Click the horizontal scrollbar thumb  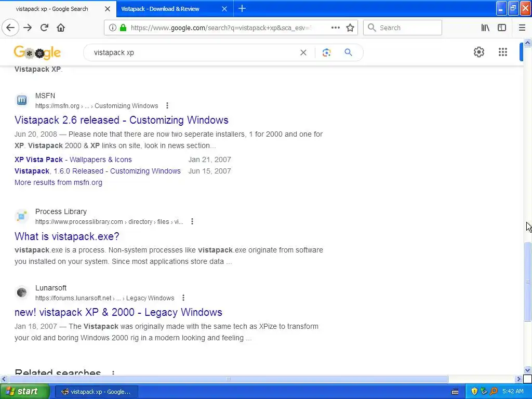(x=228, y=379)
